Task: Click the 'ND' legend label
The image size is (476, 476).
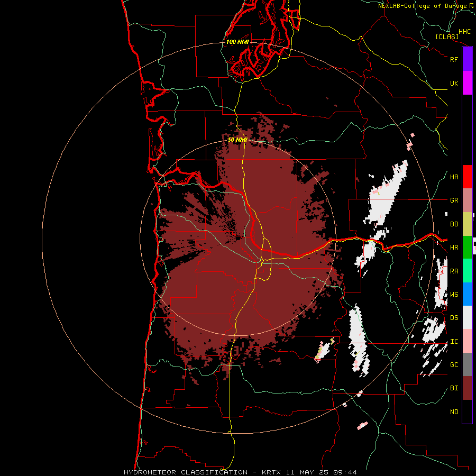Action: click(x=454, y=412)
